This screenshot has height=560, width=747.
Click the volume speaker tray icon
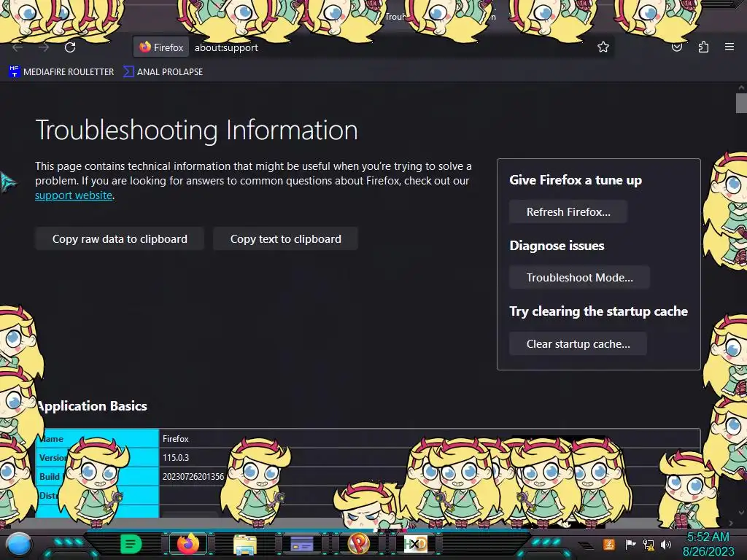[666, 544]
